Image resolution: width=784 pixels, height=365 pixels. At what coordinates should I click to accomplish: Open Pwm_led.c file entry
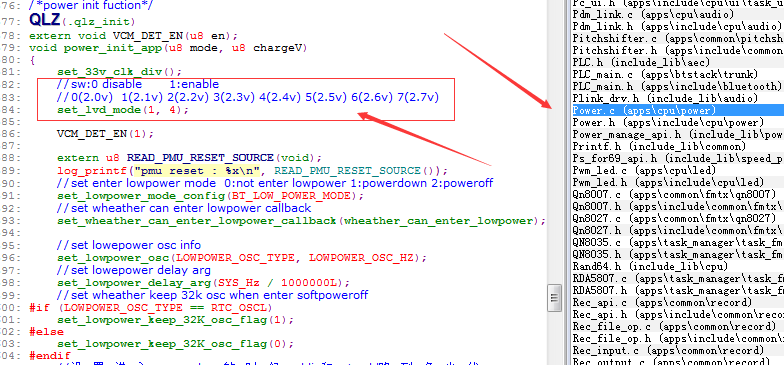[678, 170]
